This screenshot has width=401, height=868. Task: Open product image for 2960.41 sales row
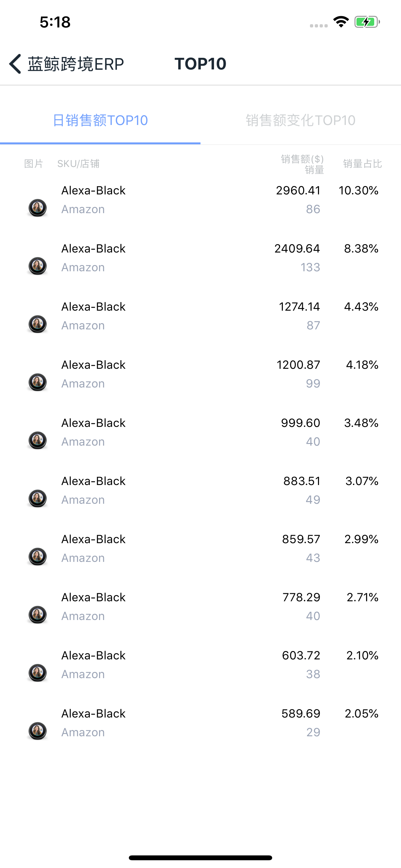(37, 208)
